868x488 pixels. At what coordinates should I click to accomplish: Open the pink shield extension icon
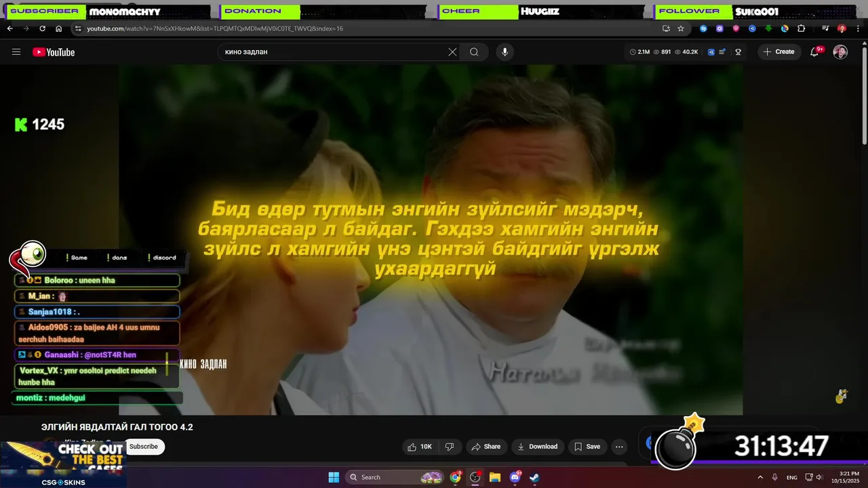point(736,28)
